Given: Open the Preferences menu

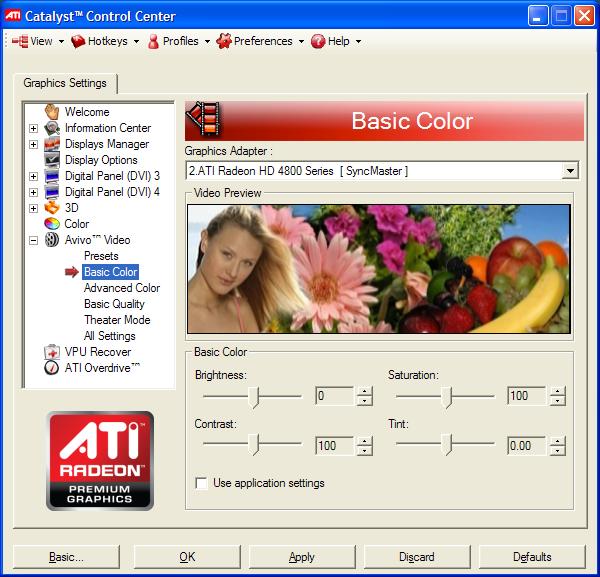Looking at the screenshot, I should click(x=261, y=41).
